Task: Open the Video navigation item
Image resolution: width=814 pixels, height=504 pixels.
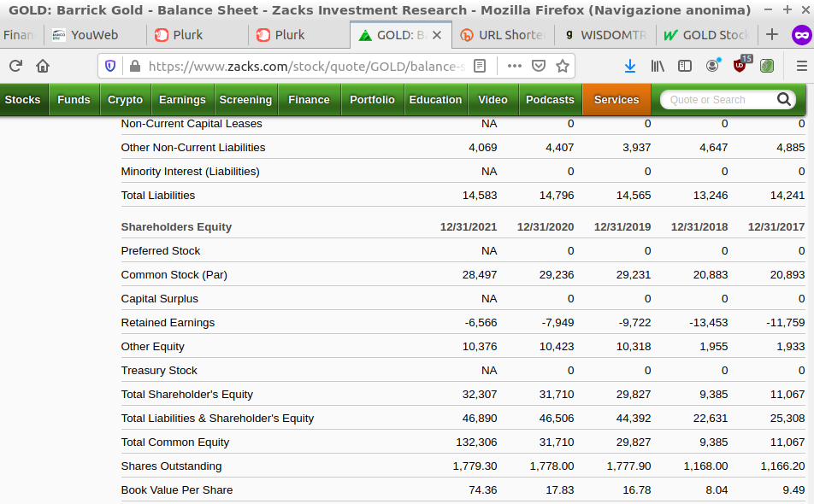Action: coord(493,100)
